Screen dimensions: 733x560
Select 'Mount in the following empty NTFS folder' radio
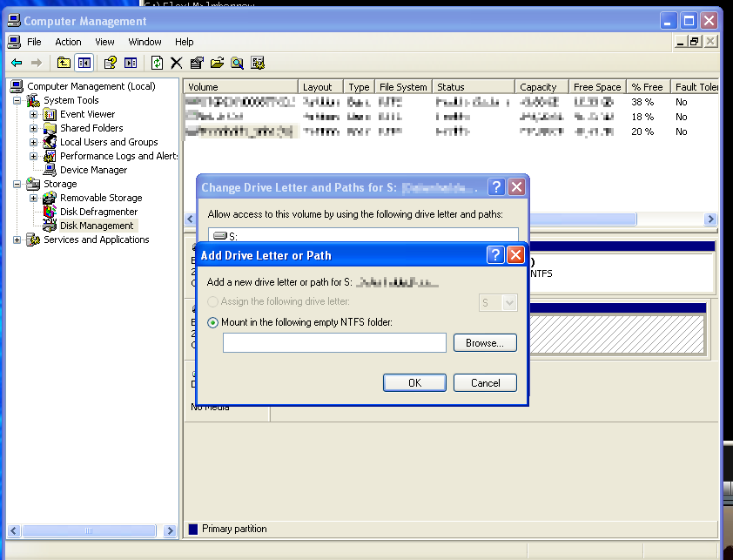(212, 323)
